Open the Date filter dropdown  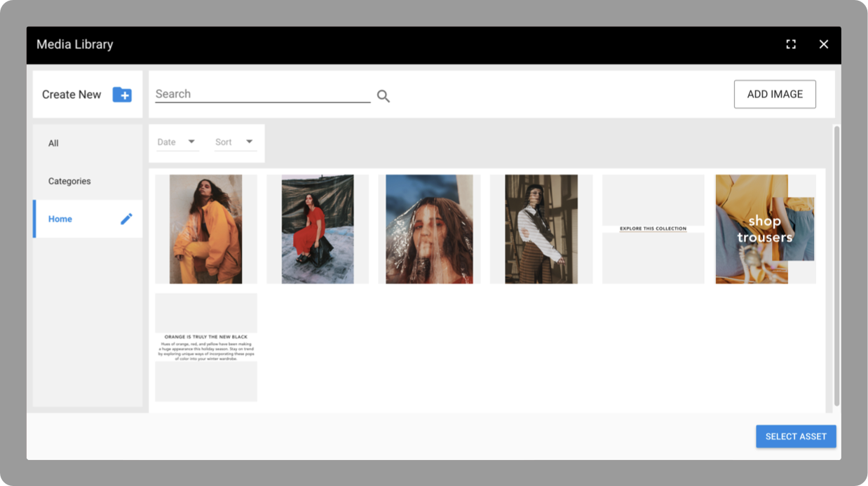[177, 142]
